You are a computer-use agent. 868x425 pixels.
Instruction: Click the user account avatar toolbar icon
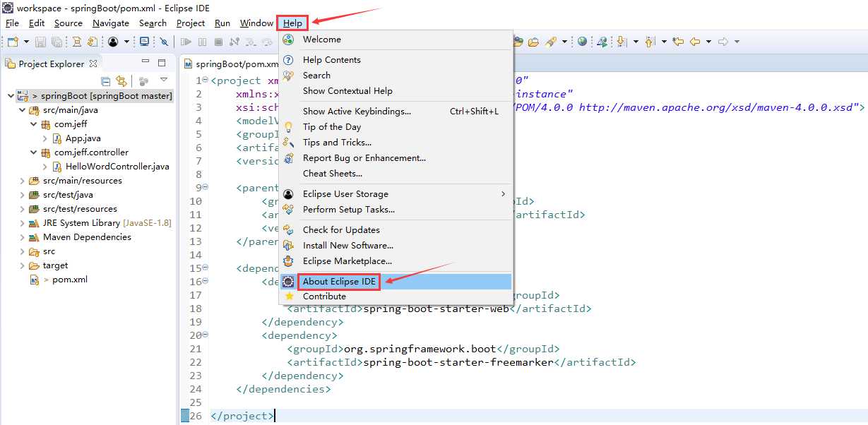point(113,42)
